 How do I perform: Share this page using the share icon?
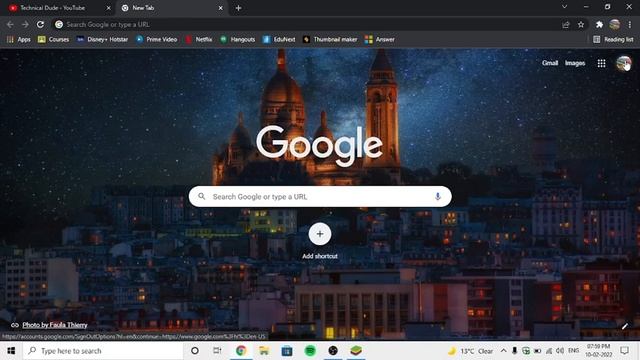[566, 25]
